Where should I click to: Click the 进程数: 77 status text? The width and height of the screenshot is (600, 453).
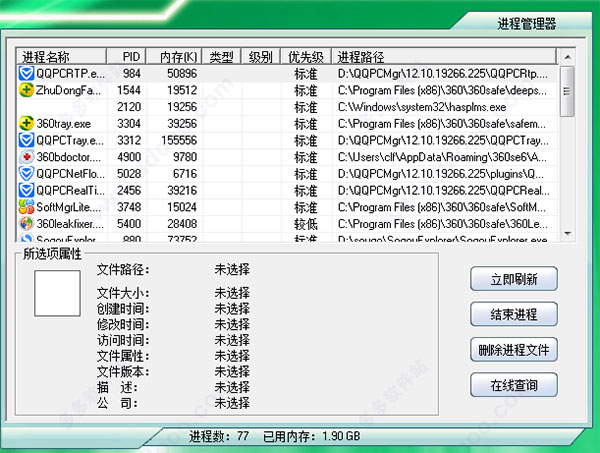click(x=218, y=436)
